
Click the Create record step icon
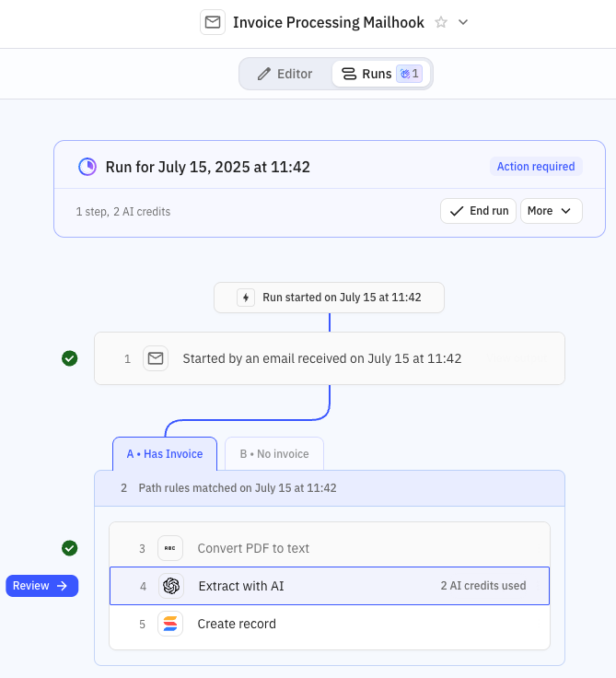tap(170, 624)
